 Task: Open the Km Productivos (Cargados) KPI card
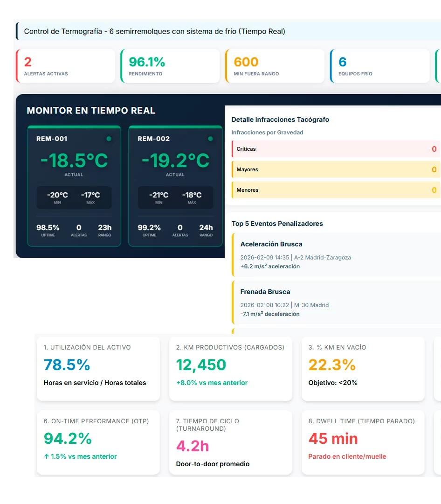point(231,369)
